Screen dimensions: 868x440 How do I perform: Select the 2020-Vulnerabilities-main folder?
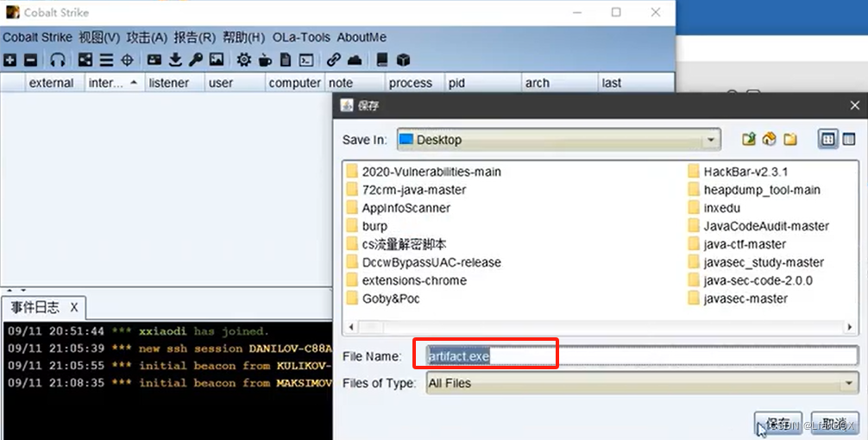[424, 172]
